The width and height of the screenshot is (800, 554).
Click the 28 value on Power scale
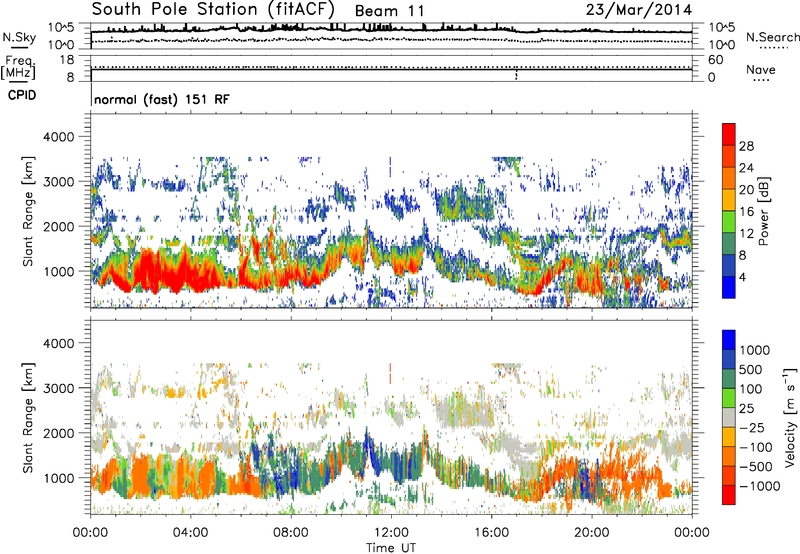(746, 146)
